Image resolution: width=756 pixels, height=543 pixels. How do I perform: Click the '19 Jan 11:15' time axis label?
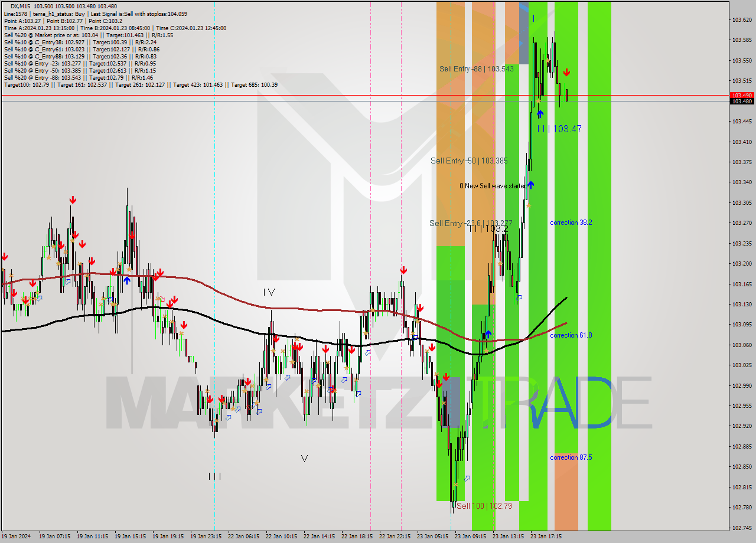(92, 537)
